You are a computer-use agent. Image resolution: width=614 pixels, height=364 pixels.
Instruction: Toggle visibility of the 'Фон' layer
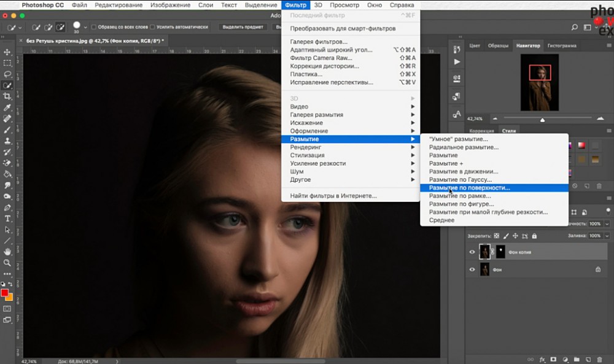(472, 269)
